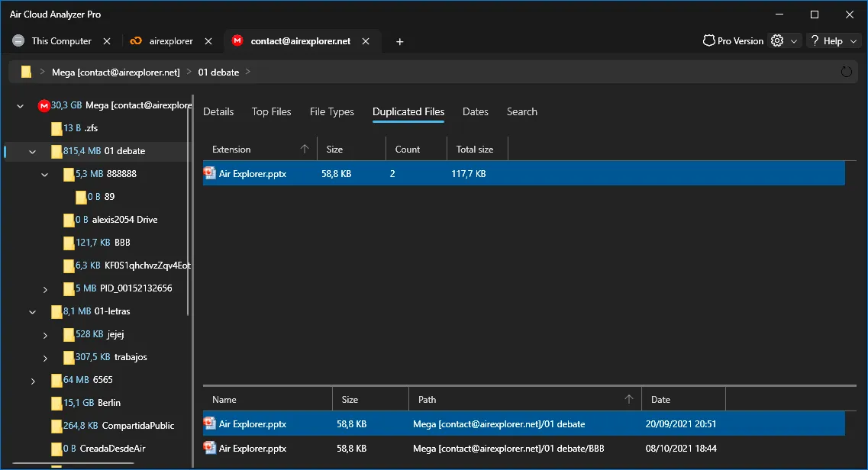
Task: Expand the trabajos folder node
Action: tap(45, 359)
